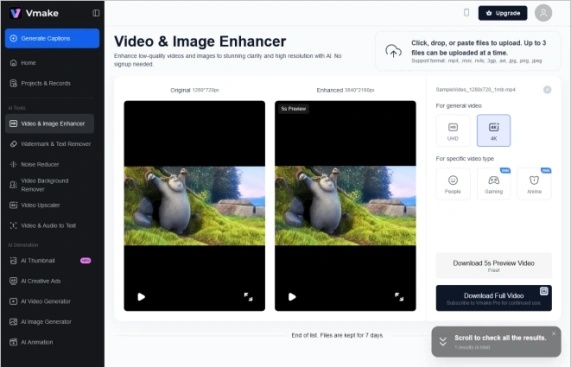Click the Video Background Remover icon
This screenshot has width=571, height=367.
(13, 185)
